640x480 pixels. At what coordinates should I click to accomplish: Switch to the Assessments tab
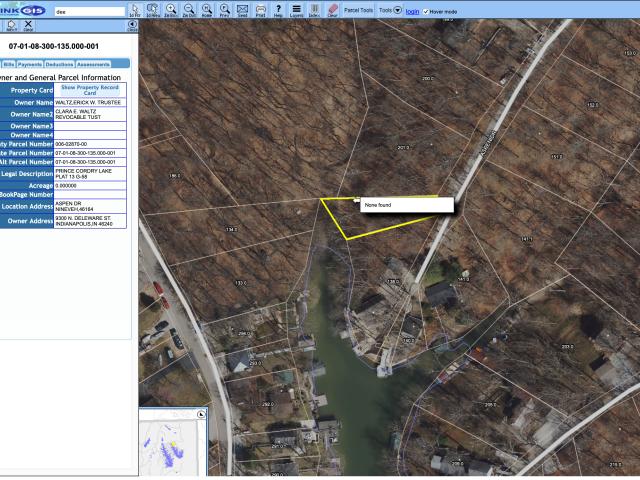[x=93, y=64]
